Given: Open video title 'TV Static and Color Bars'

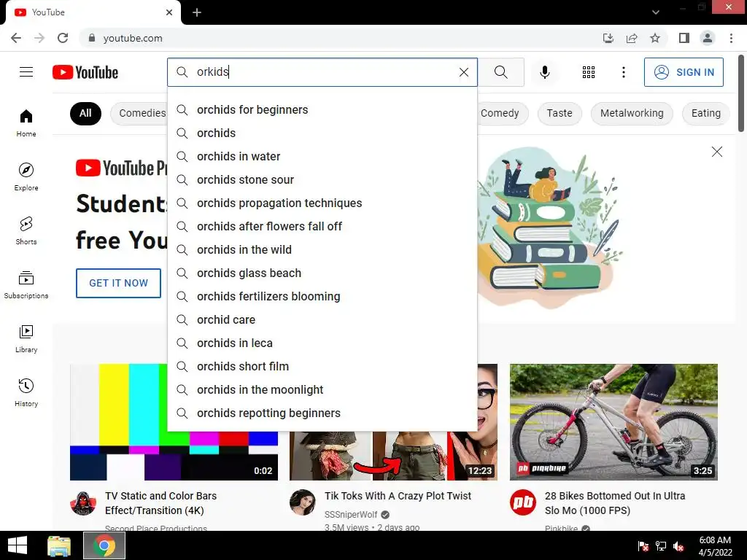Looking at the screenshot, I should click(x=160, y=503).
